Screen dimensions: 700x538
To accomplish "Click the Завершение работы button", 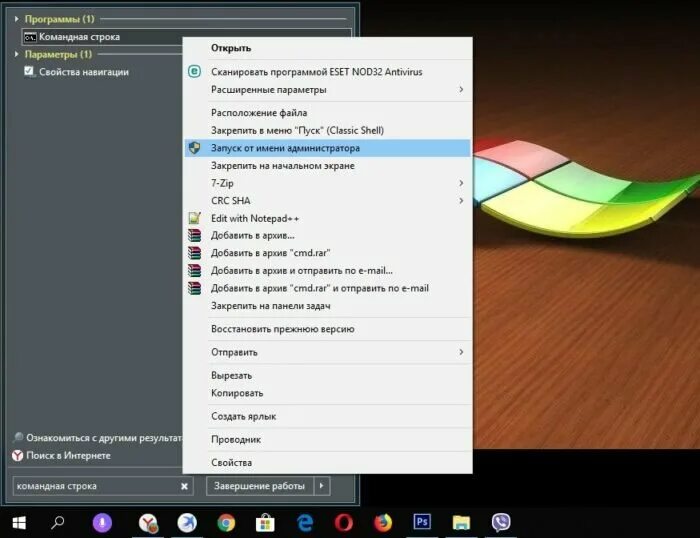I will click(x=259, y=486).
